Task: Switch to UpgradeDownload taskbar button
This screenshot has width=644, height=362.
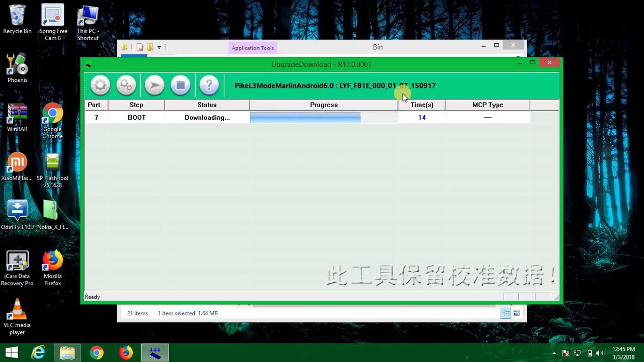Action: click(155, 353)
